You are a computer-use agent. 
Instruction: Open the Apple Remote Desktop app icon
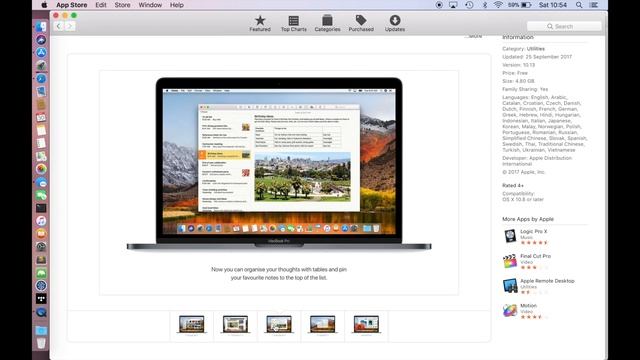(x=510, y=286)
